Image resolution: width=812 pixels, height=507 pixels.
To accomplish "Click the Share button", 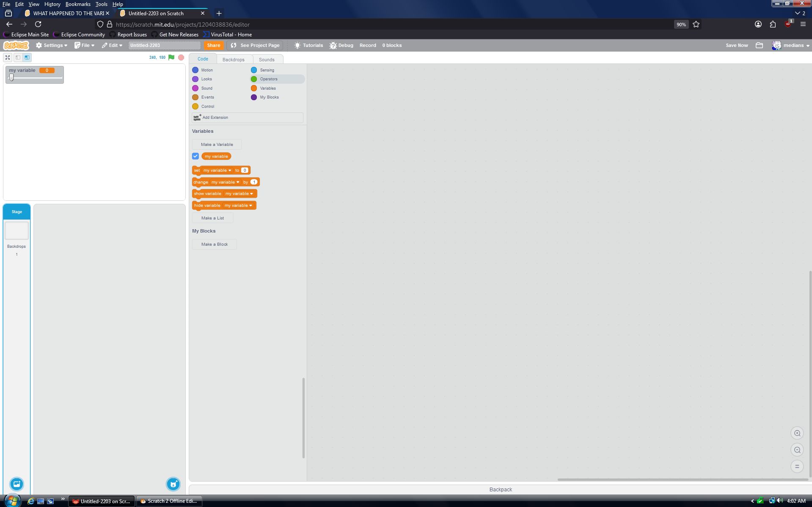I will 213,45.
